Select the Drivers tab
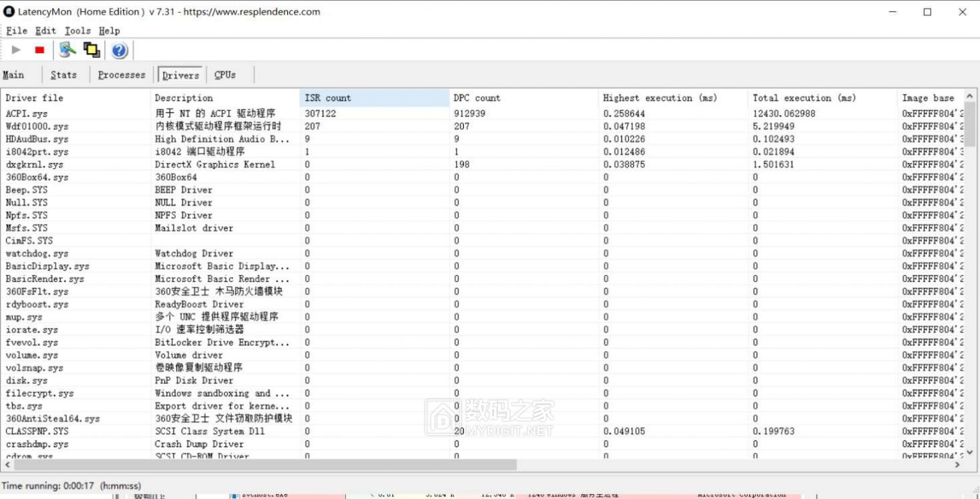The width and height of the screenshot is (980, 499). pos(181,75)
